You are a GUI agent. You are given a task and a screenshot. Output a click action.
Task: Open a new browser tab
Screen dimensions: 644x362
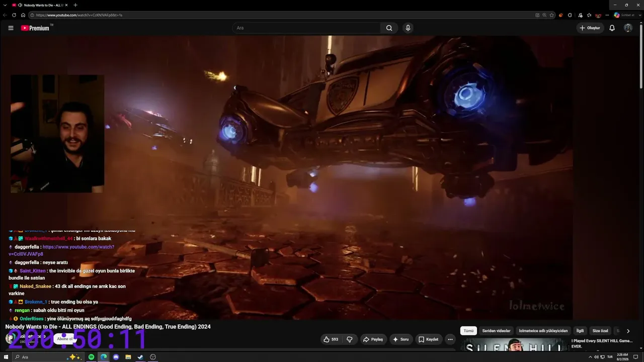coord(75,5)
